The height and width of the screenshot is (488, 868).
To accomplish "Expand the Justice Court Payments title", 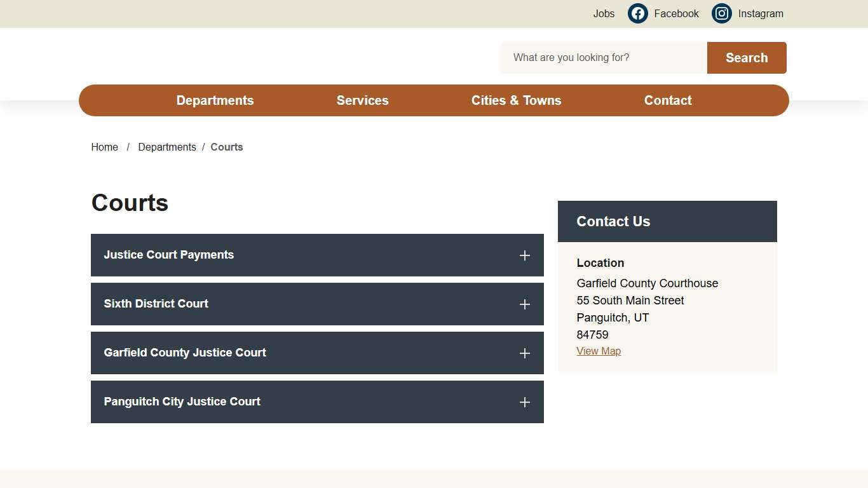I will point(169,255).
